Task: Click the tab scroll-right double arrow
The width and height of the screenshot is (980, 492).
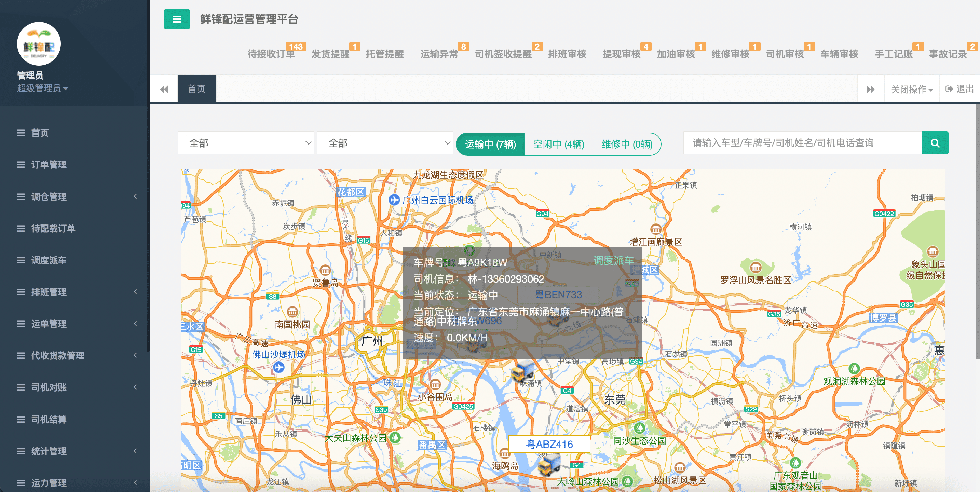Action: (870, 89)
